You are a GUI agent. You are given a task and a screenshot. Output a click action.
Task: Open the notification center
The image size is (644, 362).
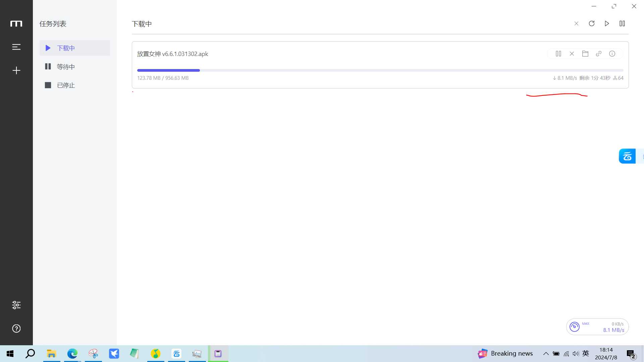click(631, 354)
